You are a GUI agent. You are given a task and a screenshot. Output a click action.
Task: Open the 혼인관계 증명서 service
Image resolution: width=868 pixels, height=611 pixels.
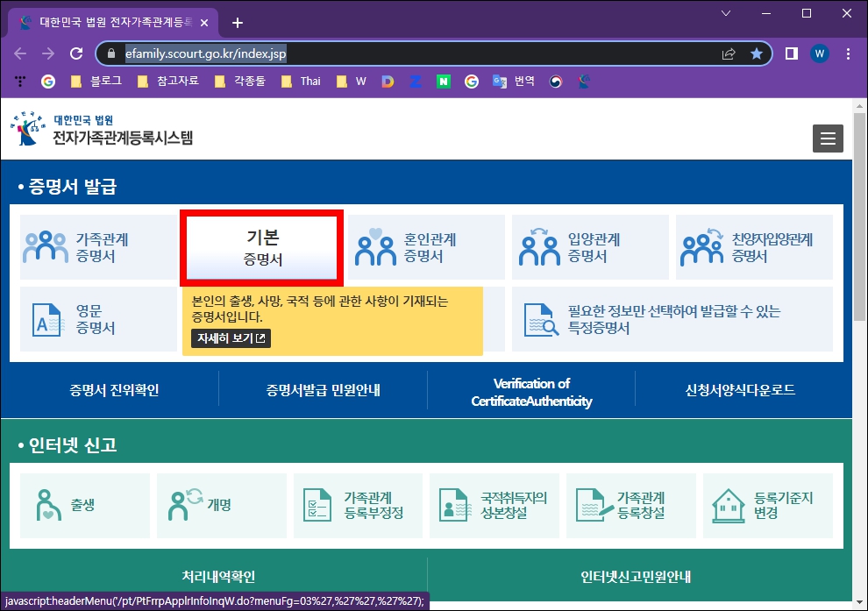tap(425, 246)
